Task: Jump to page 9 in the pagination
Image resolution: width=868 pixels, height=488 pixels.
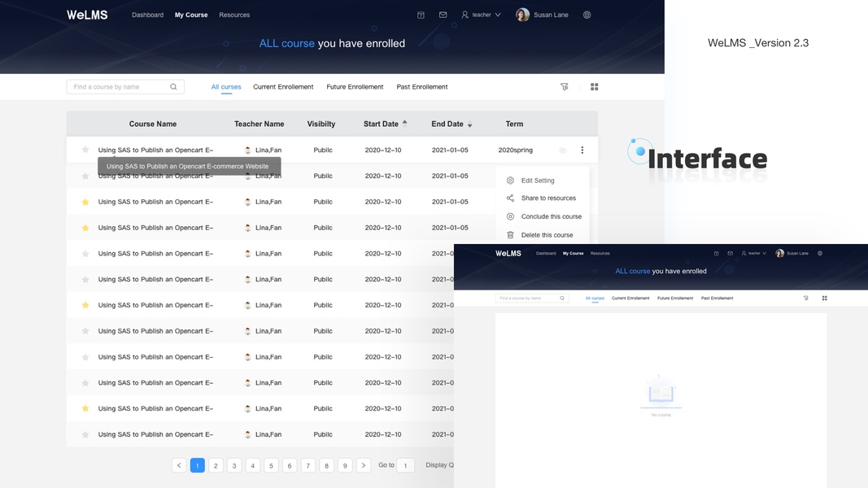Action: (x=345, y=465)
